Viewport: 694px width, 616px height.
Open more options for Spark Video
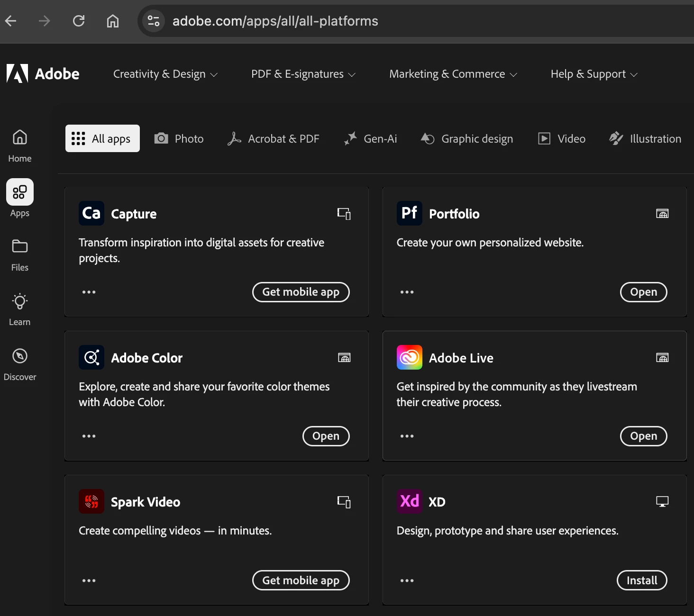point(89,580)
